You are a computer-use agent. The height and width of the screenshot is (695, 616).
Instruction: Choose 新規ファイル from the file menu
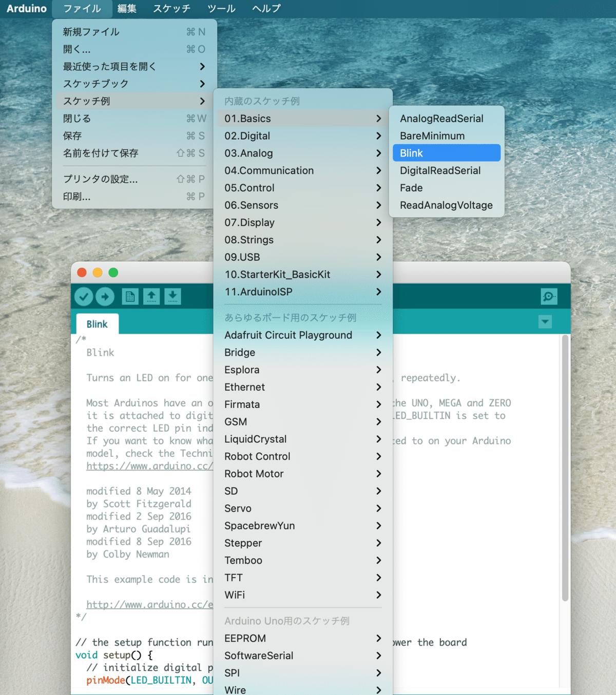pyautogui.click(x=134, y=32)
